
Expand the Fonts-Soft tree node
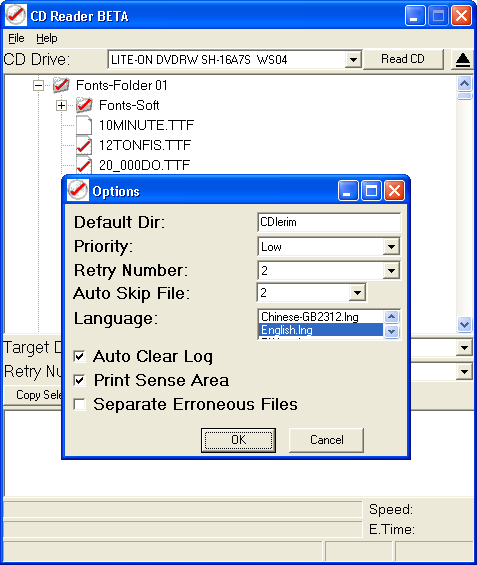[x=61, y=105]
